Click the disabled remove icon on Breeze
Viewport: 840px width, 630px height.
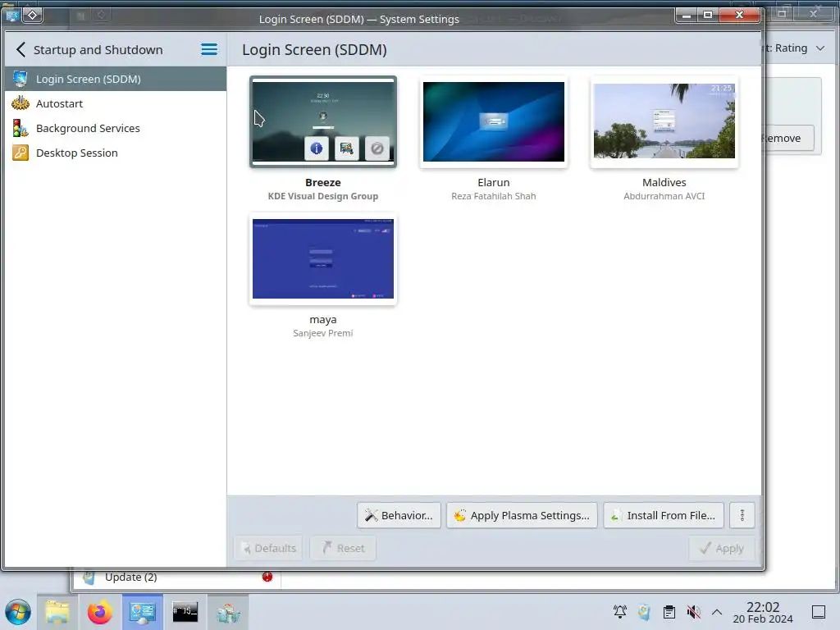pyautogui.click(x=377, y=148)
